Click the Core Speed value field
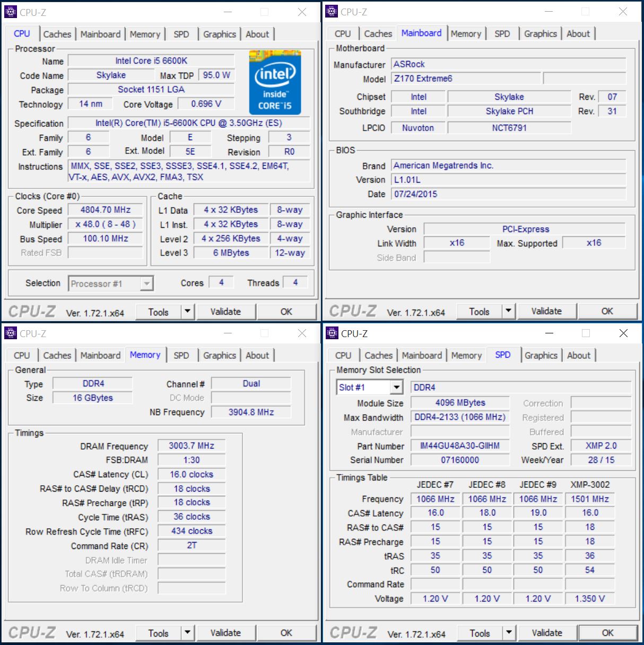 pos(106,210)
